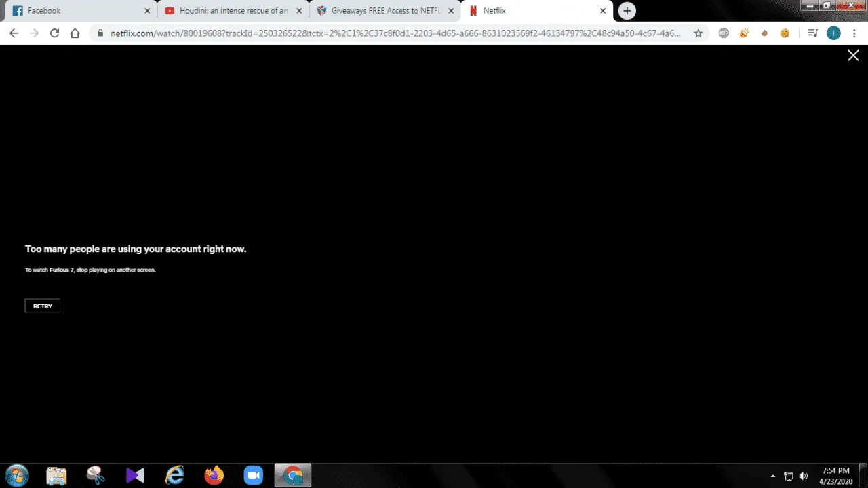
Task: Open the Chrome profile avatar
Action: tap(833, 33)
